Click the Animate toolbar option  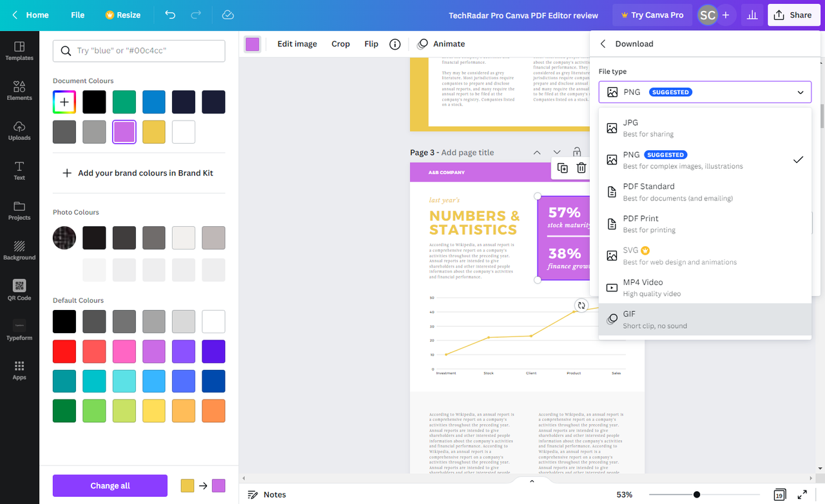[x=441, y=44]
